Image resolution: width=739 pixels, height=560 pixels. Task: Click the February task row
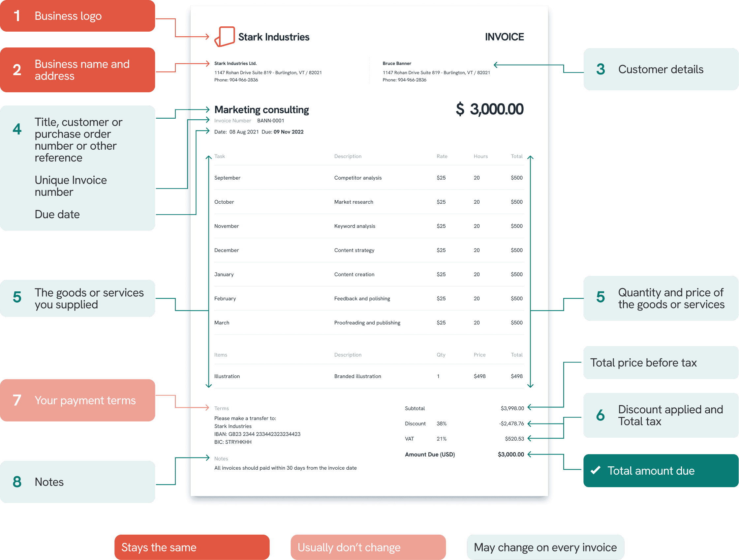coord(369,299)
